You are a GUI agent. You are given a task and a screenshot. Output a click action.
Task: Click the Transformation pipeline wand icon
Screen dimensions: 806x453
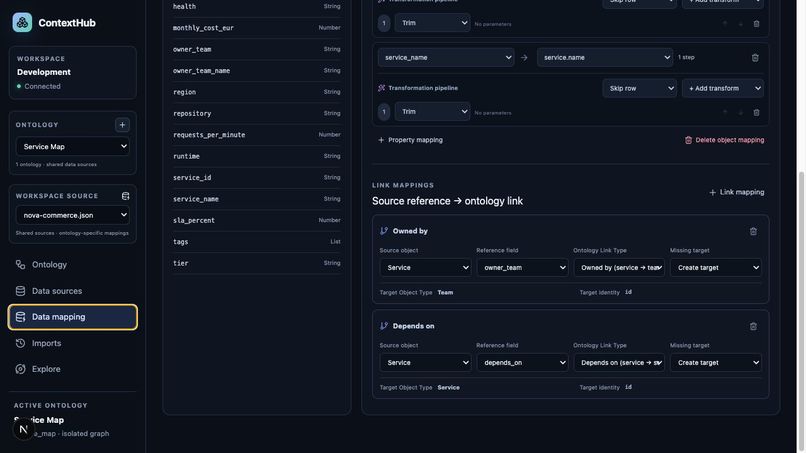[x=381, y=88]
